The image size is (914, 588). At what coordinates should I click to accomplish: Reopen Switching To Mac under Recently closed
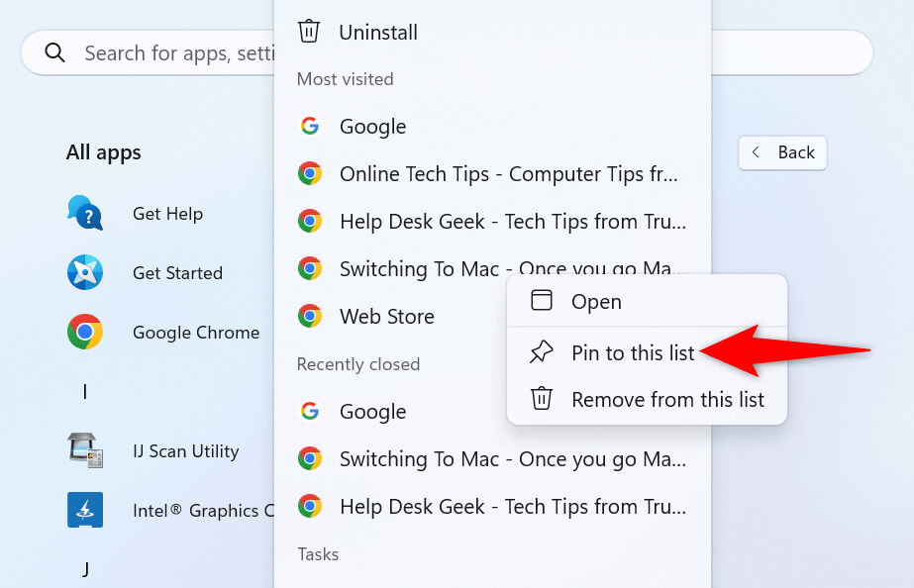512,459
